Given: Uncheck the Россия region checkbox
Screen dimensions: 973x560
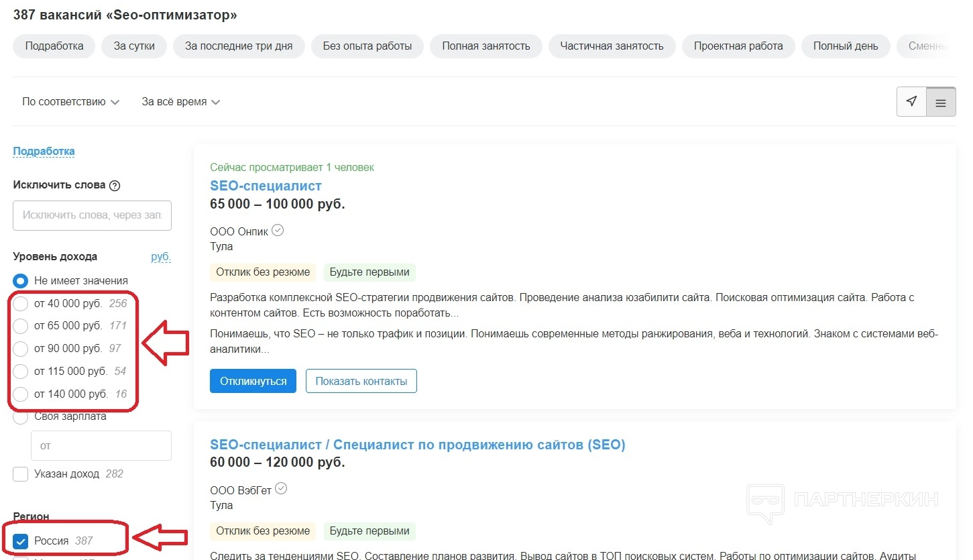Looking at the screenshot, I should tap(21, 541).
